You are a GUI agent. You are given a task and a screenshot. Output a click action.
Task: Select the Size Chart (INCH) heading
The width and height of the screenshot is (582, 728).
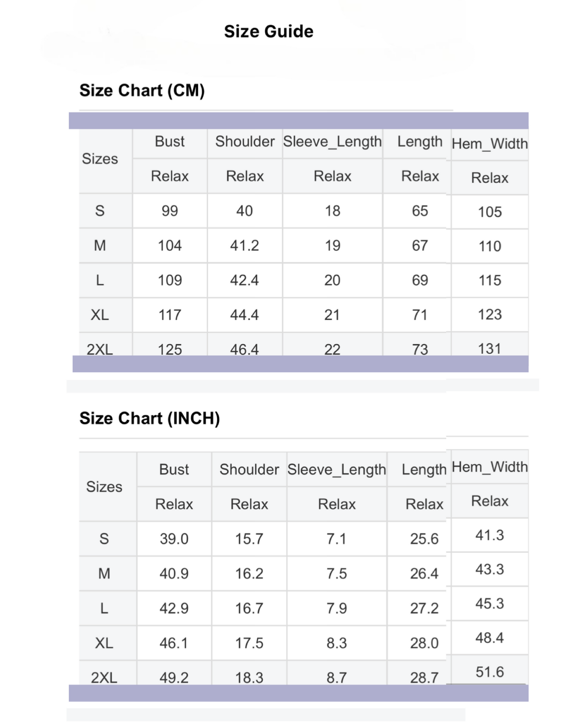tap(149, 418)
